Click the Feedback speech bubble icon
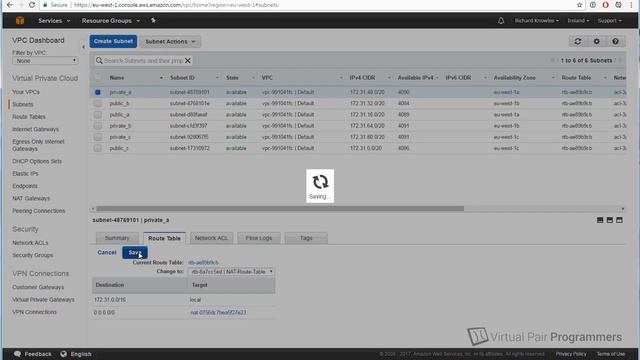Viewport: 640px width, 360px height. tap(17, 354)
